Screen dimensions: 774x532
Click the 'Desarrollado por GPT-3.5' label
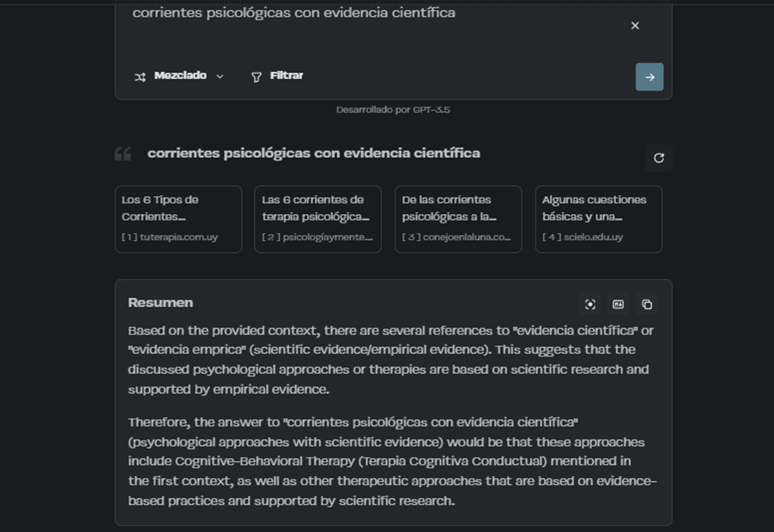click(393, 109)
